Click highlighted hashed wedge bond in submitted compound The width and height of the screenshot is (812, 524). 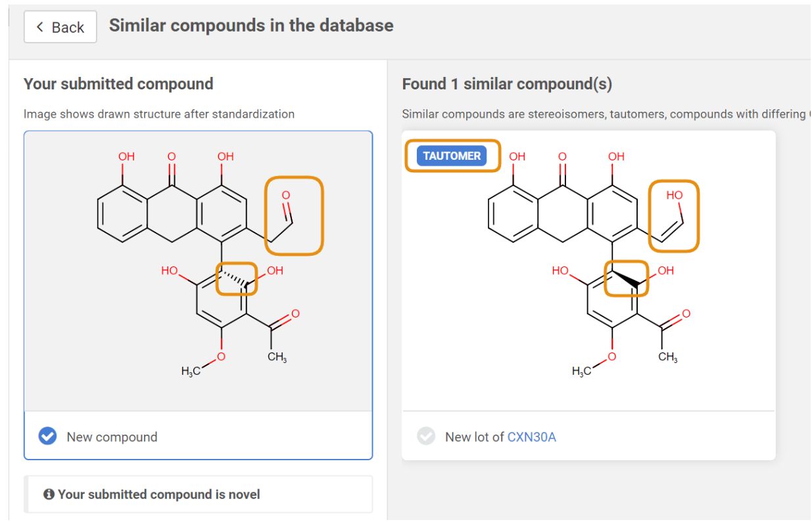tap(236, 279)
